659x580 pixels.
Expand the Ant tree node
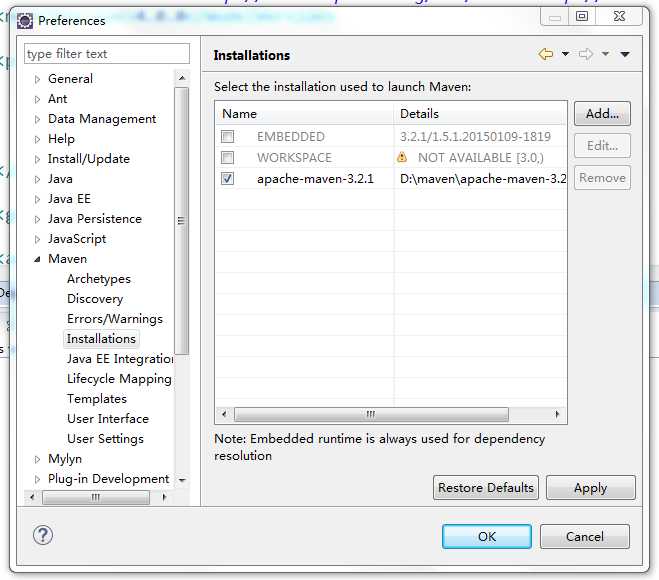37,99
